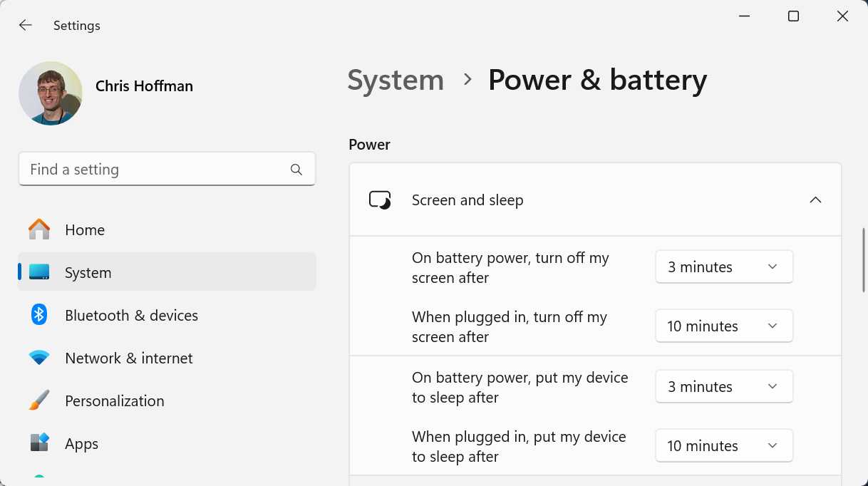Click Chris Hoffman's profile picture
Viewport: 868px width, 486px height.
(51, 93)
